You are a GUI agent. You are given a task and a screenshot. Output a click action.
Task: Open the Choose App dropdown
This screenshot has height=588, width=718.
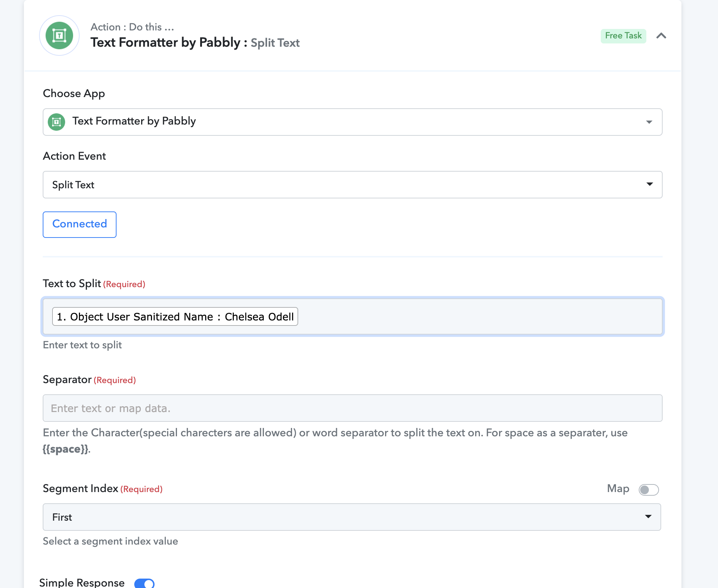(352, 122)
